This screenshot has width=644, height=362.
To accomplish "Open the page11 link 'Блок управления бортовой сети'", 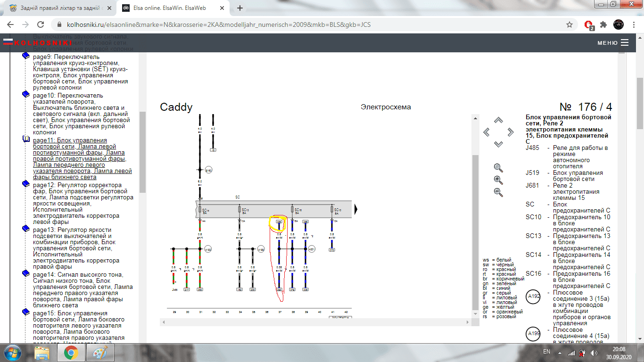I will tap(83, 159).
